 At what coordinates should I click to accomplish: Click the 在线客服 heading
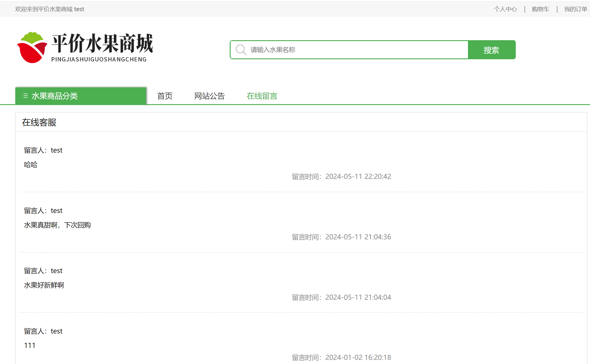39,122
